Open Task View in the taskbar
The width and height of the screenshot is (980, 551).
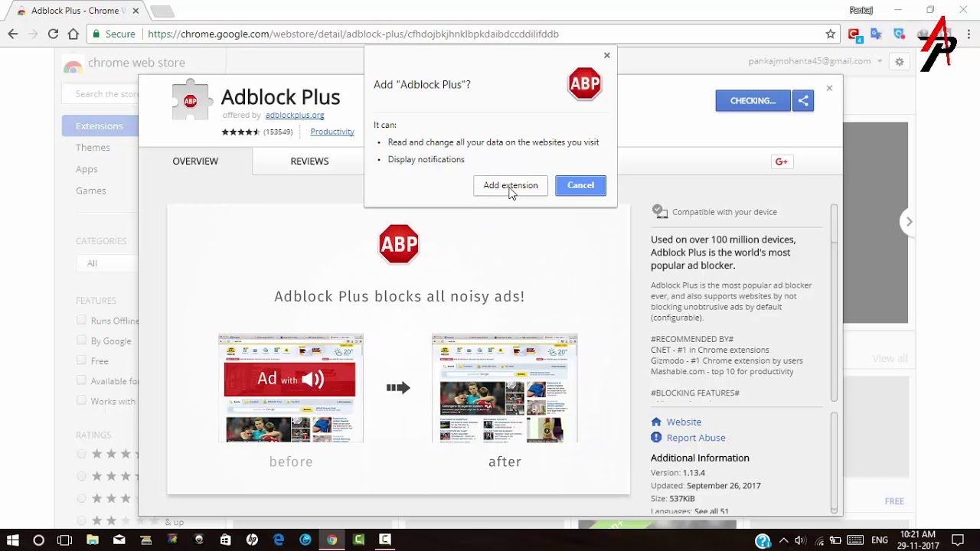click(65, 540)
